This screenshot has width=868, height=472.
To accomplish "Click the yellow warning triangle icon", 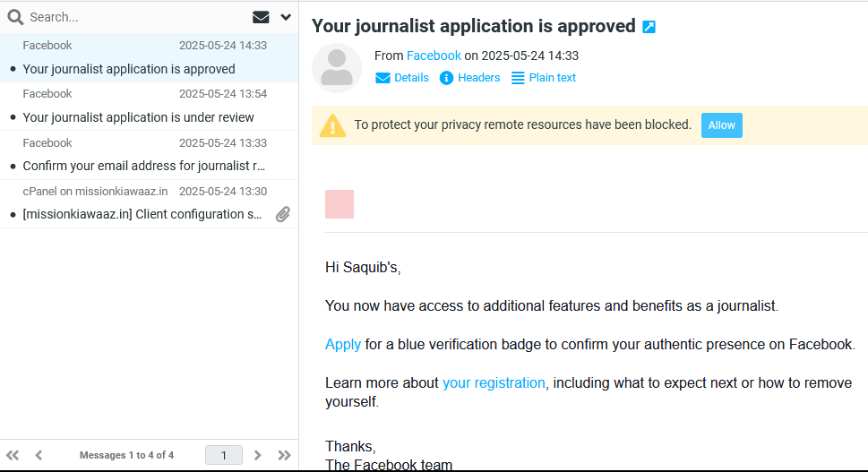I will (x=332, y=125).
